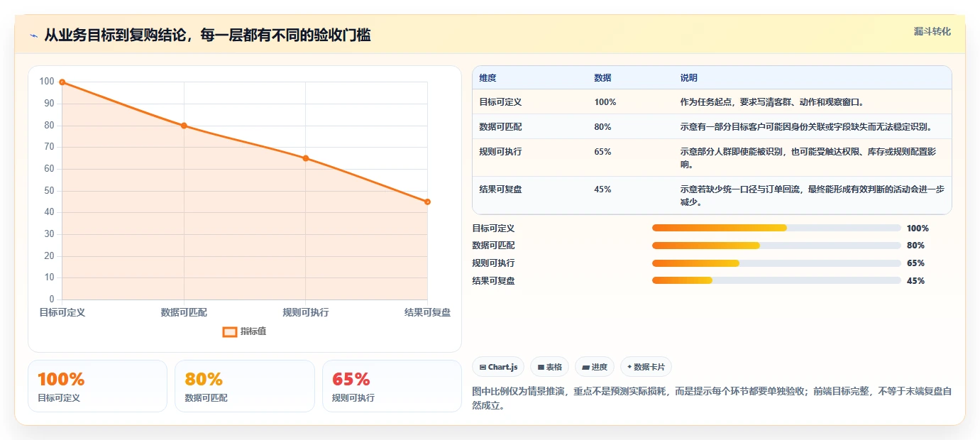Click the 数据 column header
This screenshot has width=980, height=440.
click(602, 77)
